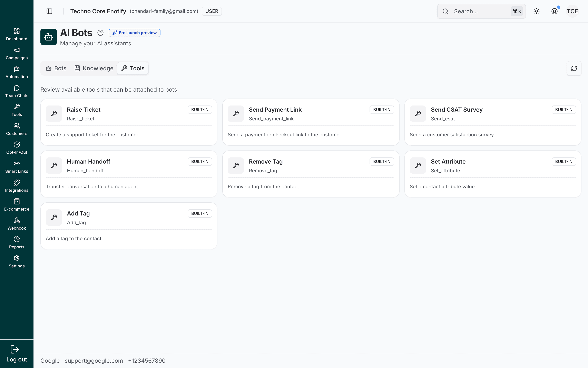This screenshot has height=368, width=588.
Task: Click the Add Tag wrench icon
Action: [x=54, y=218]
